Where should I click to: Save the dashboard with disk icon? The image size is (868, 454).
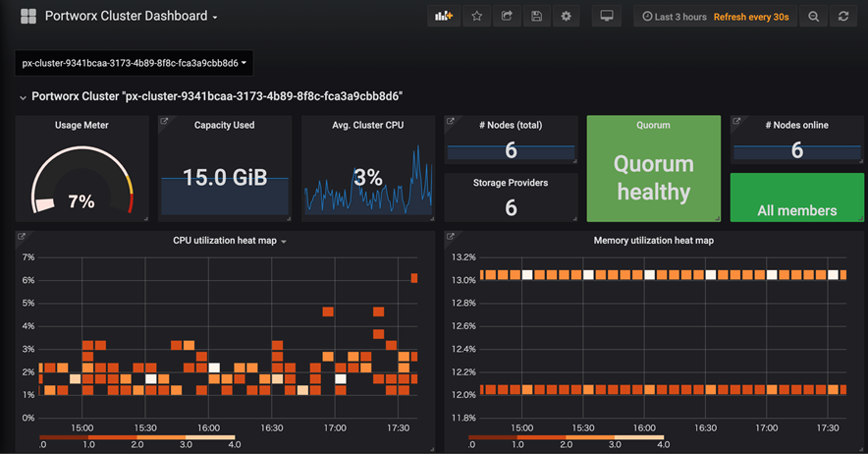click(536, 16)
